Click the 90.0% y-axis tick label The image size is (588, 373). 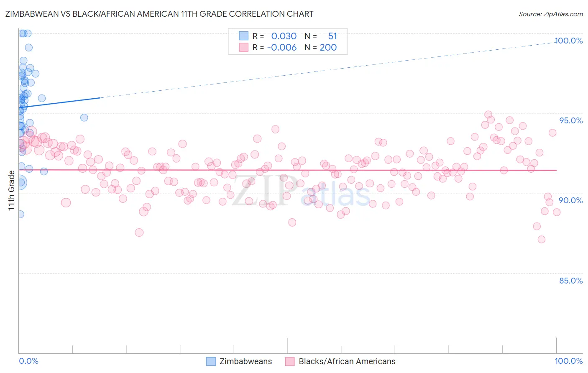click(x=571, y=200)
